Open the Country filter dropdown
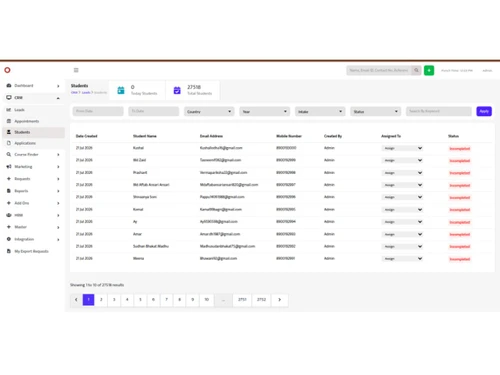 (x=209, y=111)
